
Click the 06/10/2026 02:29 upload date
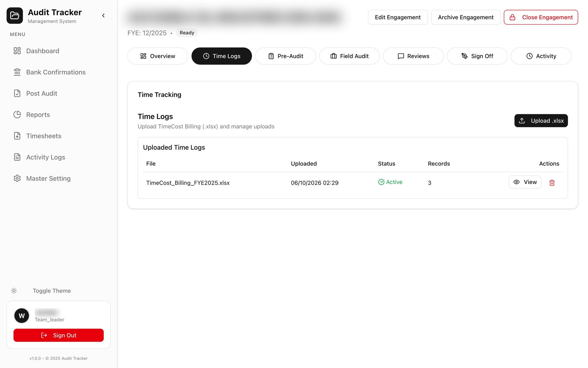point(314,183)
